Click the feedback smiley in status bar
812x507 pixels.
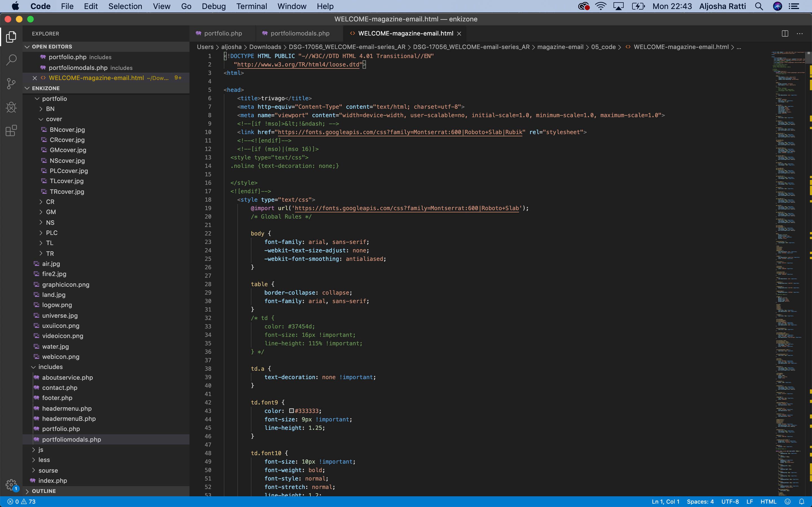787,502
